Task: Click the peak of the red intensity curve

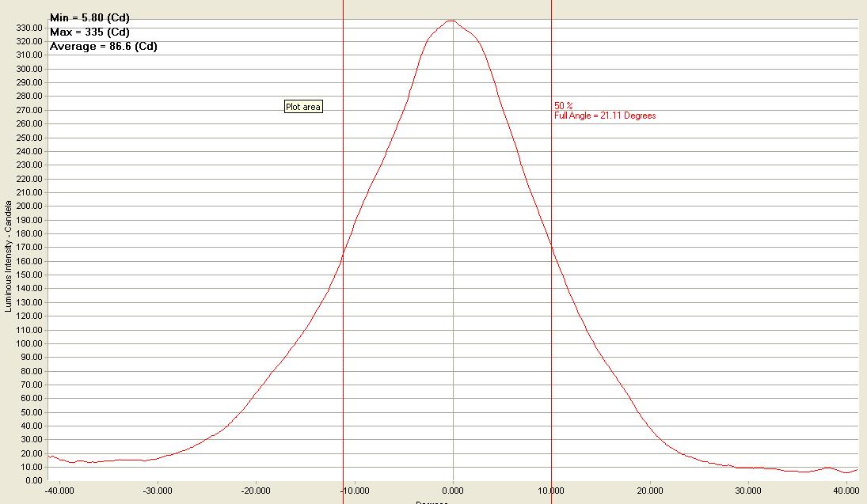Action: point(451,21)
